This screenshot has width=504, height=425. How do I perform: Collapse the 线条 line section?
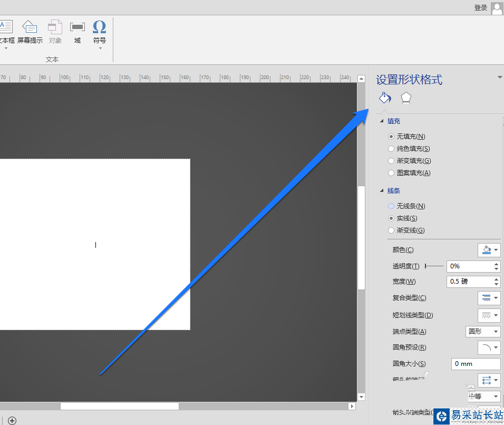pyautogui.click(x=382, y=191)
